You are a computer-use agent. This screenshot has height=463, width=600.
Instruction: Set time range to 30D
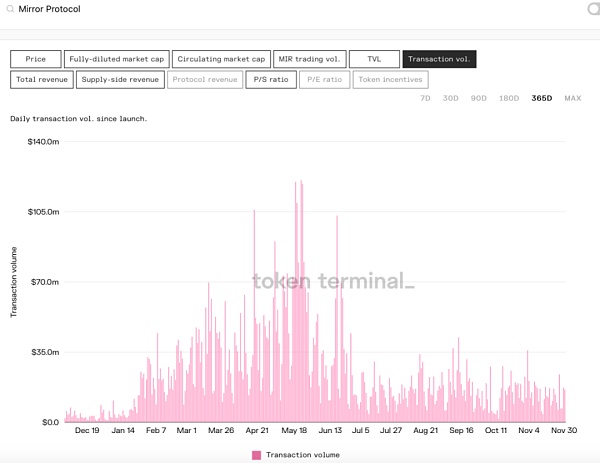[x=451, y=98]
